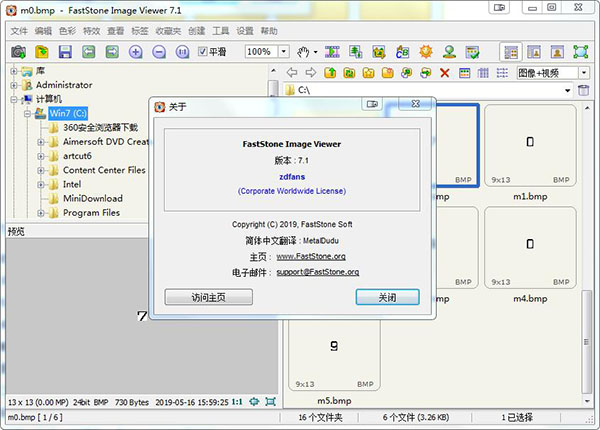Click the sun adjust lighting icon
600x430 pixels.
[x=426, y=52]
